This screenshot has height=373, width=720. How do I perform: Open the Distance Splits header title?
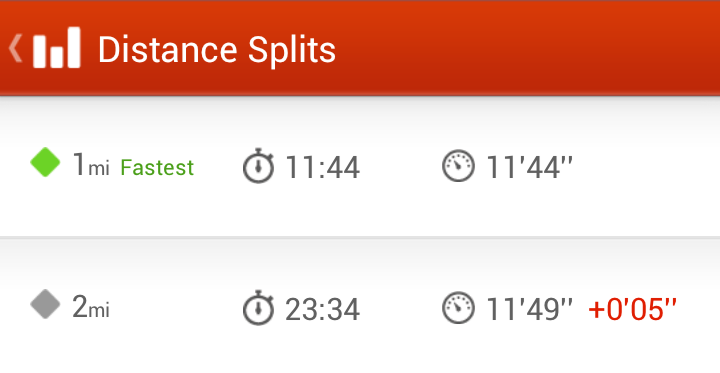[x=217, y=50]
